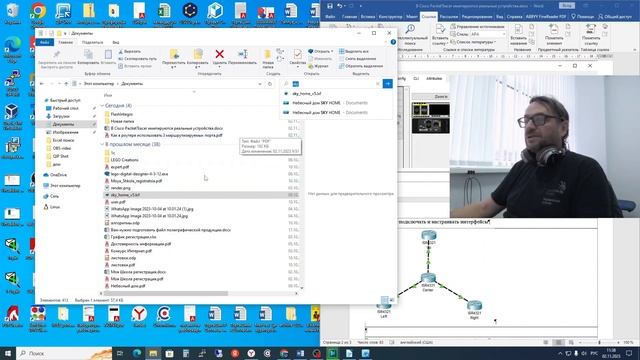This screenshot has width=640, height=360.
Task: Click Select all in Explorer ribbon
Action: point(354,51)
